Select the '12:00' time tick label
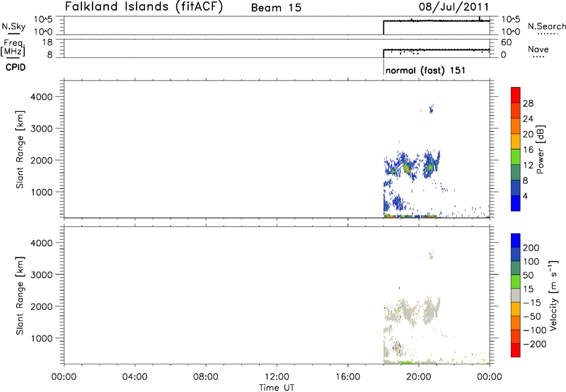 [x=277, y=377]
